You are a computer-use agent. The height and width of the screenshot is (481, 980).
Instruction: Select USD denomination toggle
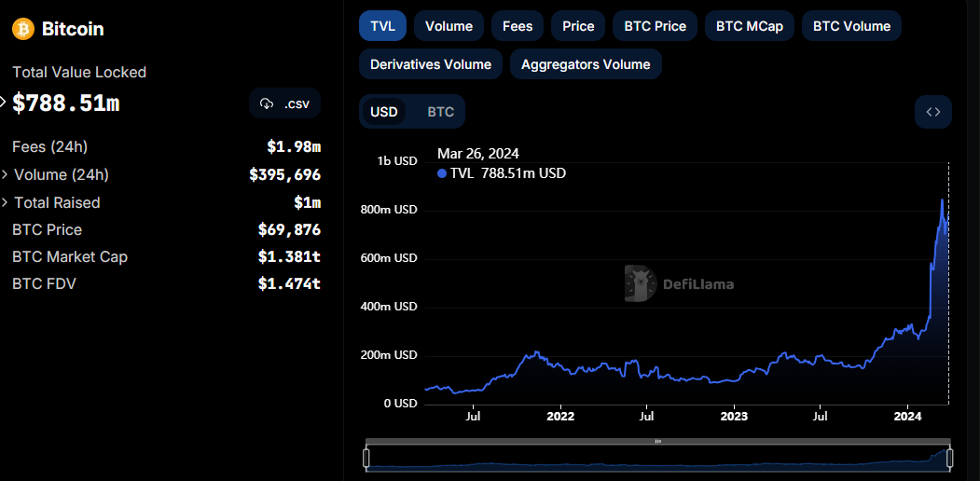tap(384, 112)
